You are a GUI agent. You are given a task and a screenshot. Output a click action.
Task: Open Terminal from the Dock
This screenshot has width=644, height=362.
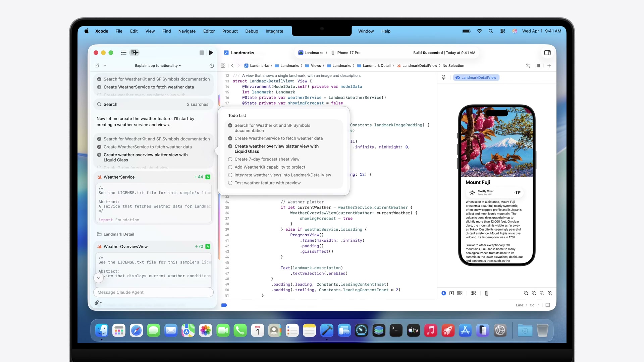(x=396, y=330)
